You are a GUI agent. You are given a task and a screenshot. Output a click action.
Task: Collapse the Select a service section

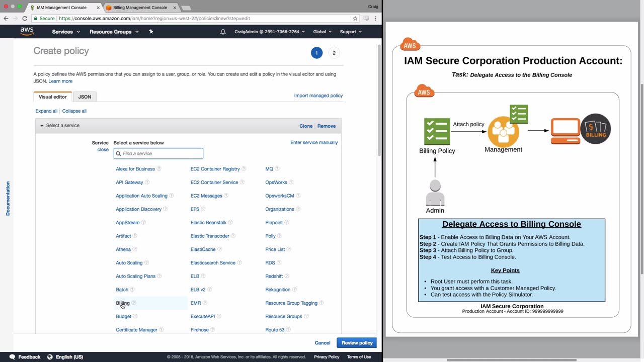(42, 126)
